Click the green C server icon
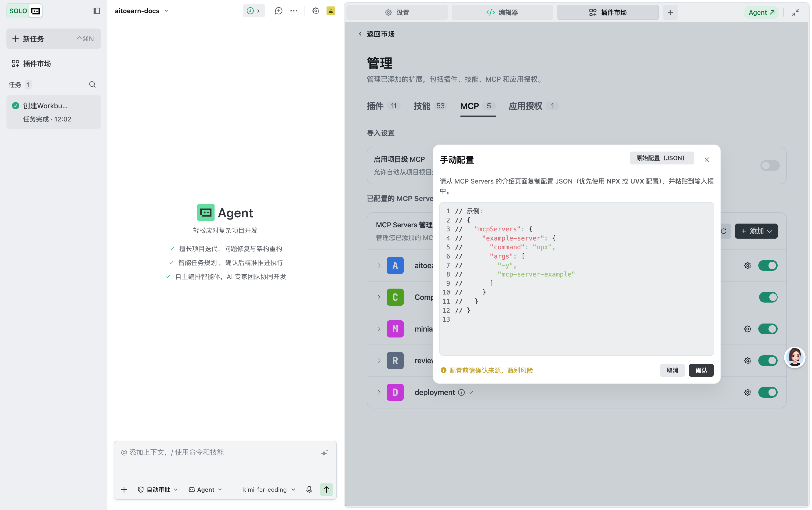The width and height of the screenshot is (812, 510). coord(395,297)
